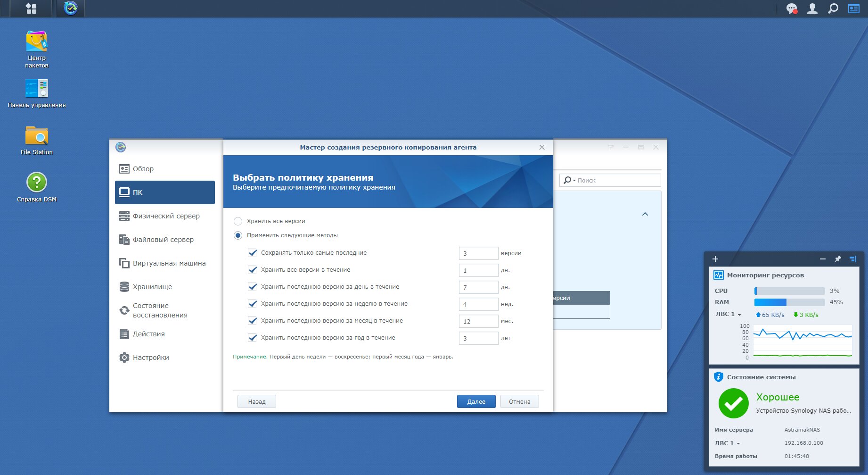The width and height of the screenshot is (868, 475).
Task: Open the Control Panel desktop icon
Action: (x=37, y=93)
